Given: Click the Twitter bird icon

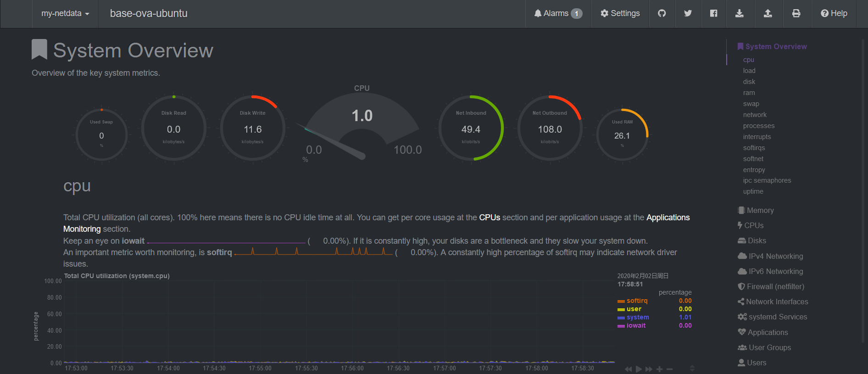Looking at the screenshot, I should click(x=688, y=13).
